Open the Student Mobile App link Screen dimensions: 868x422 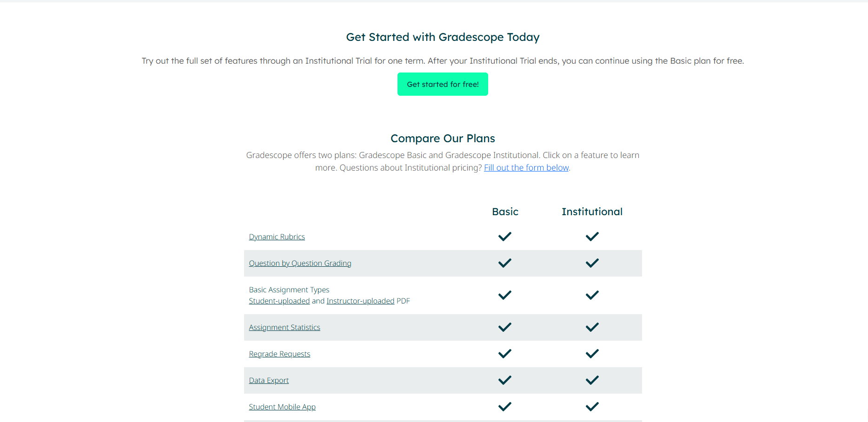tap(282, 407)
